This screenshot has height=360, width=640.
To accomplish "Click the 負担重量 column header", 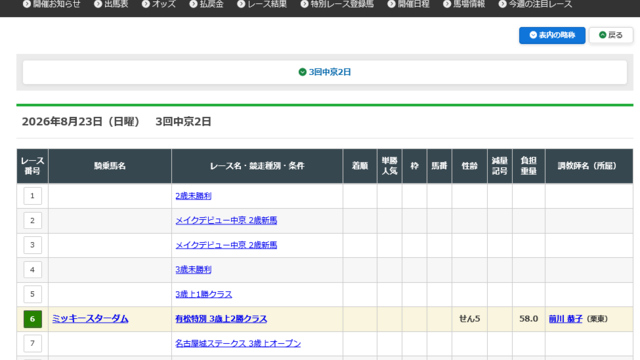I will (529, 166).
